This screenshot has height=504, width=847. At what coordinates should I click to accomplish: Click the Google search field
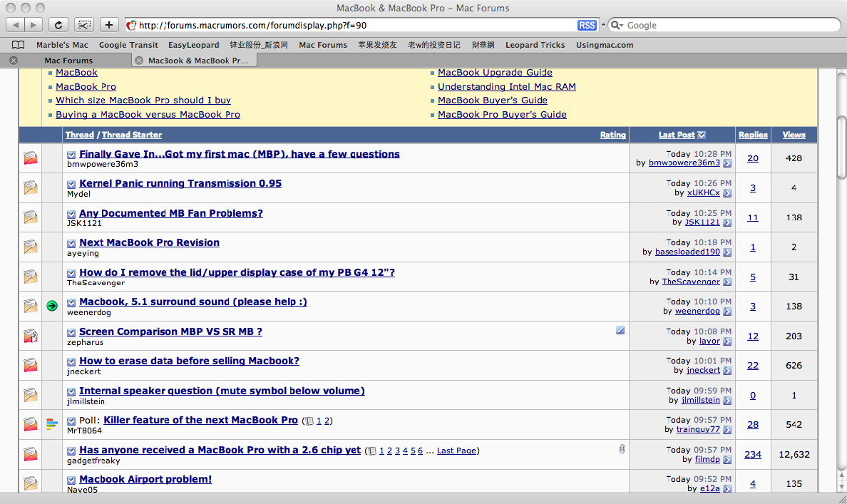(724, 26)
